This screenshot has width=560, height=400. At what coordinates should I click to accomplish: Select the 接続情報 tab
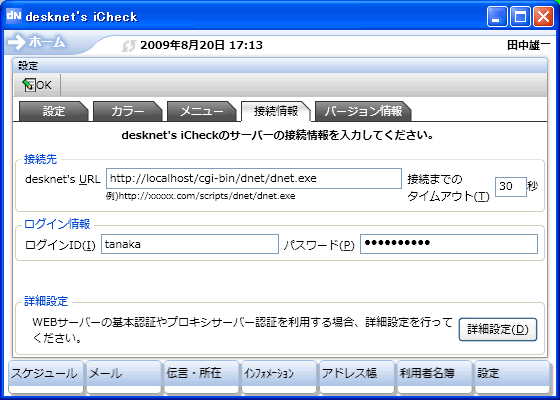click(276, 111)
